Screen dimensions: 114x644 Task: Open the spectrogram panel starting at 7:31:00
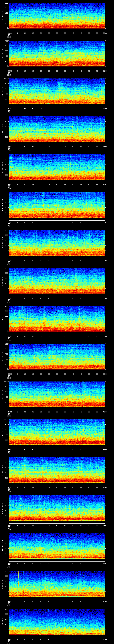57,91
